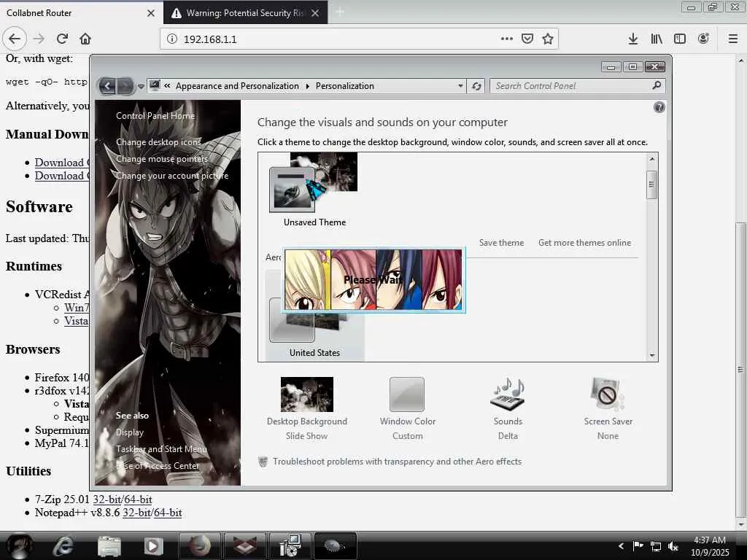Open Ease of Access Center link

tap(158, 466)
